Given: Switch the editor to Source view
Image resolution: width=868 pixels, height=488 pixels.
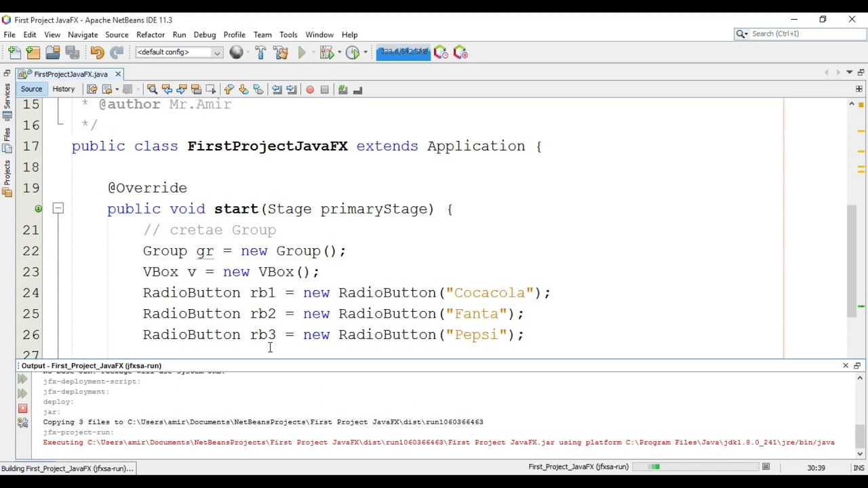Looking at the screenshot, I should click(x=31, y=89).
